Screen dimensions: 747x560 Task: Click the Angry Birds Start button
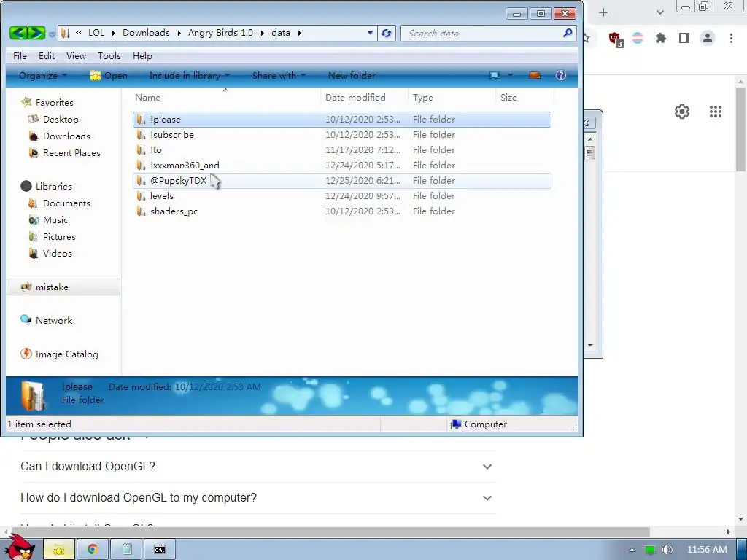20,547
